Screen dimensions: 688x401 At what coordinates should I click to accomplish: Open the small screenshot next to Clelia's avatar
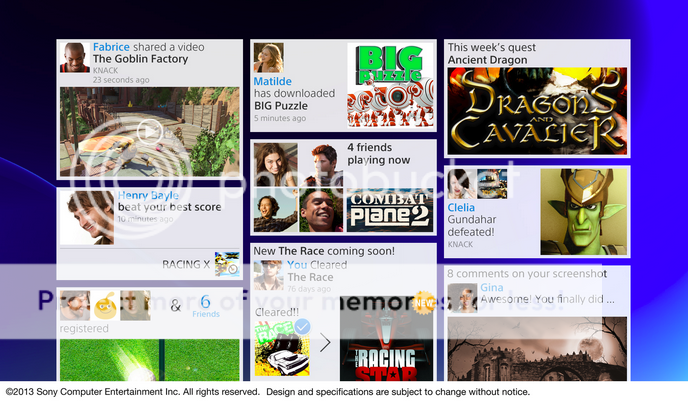[492, 184]
